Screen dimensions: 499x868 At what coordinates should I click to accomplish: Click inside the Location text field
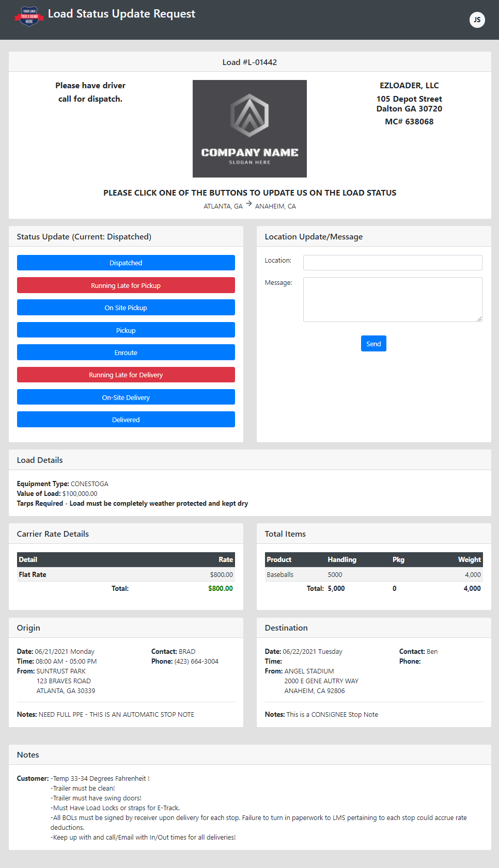click(x=392, y=262)
